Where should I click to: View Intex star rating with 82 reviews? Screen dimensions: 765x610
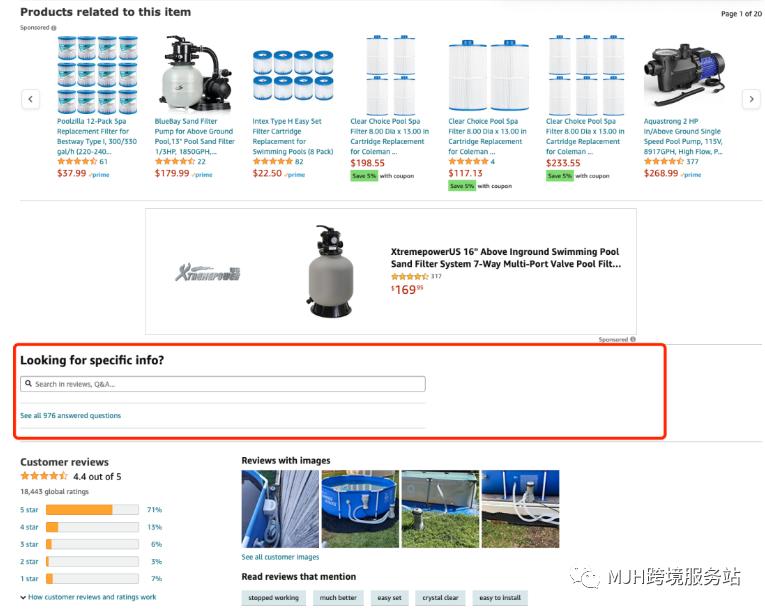(272, 161)
